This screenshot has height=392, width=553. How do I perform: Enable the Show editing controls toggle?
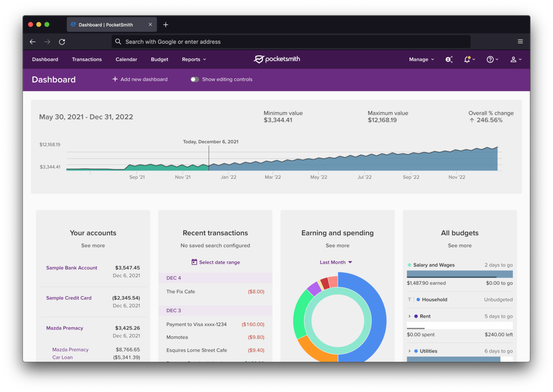coord(195,79)
